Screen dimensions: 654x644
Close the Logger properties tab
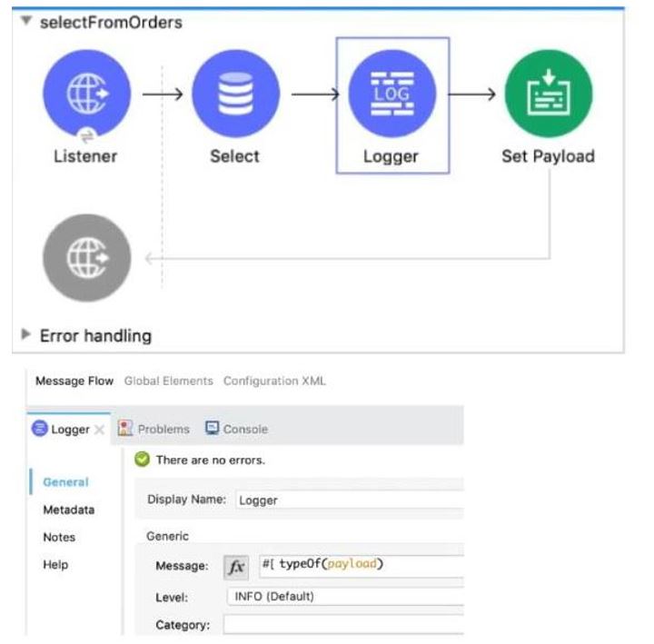[x=100, y=430]
